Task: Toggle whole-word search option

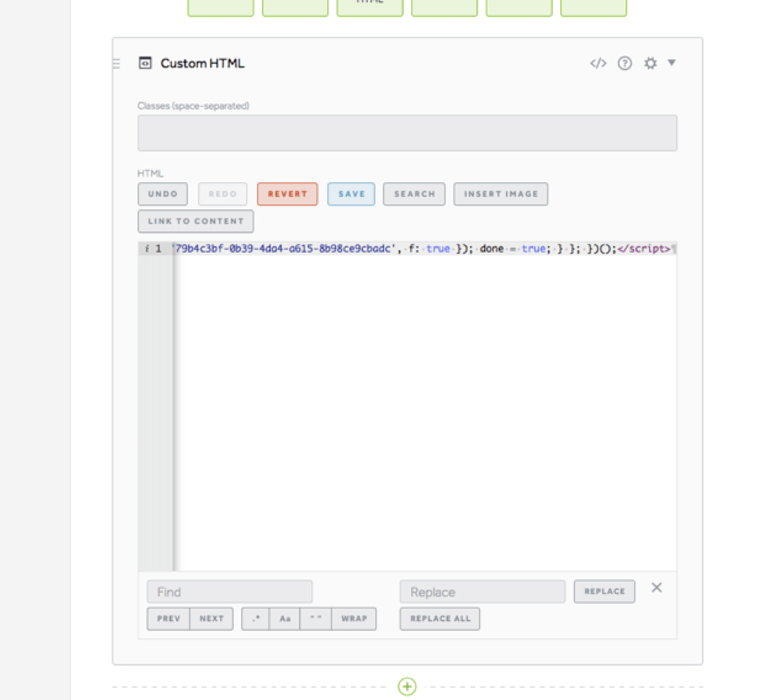Action: [315, 619]
